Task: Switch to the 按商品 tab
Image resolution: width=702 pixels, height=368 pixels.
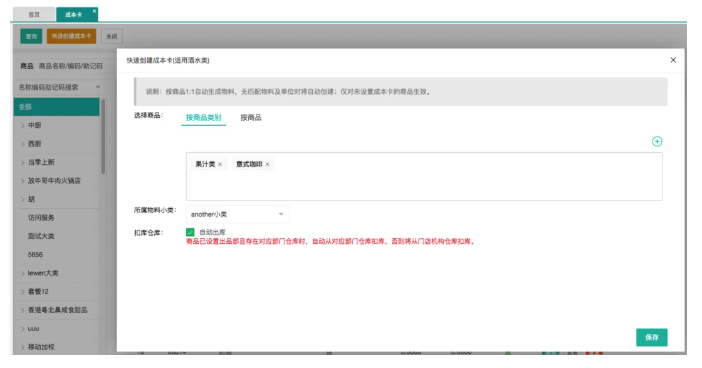Action: pyautogui.click(x=251, y=117)
